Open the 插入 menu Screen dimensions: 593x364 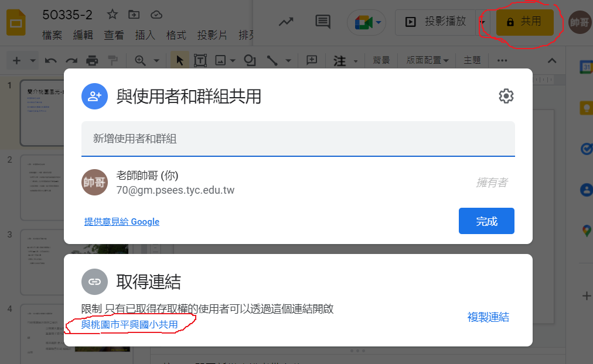coord(145,35)
